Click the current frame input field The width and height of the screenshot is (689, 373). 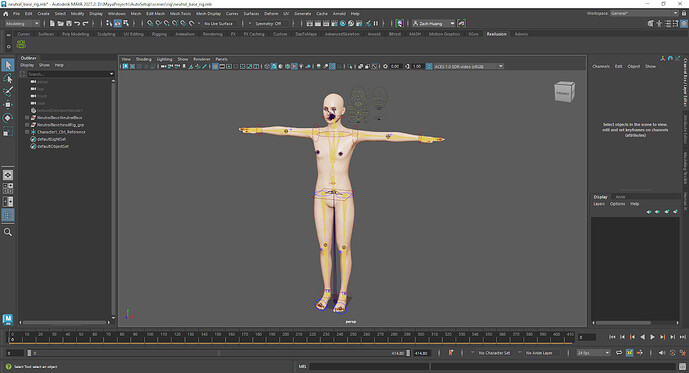click(x=587, y=337)
